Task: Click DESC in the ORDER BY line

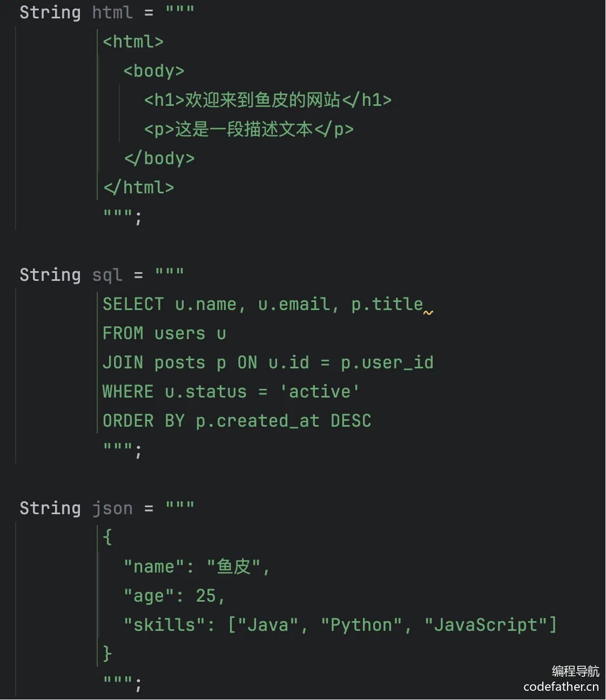Action: (351, 421)
